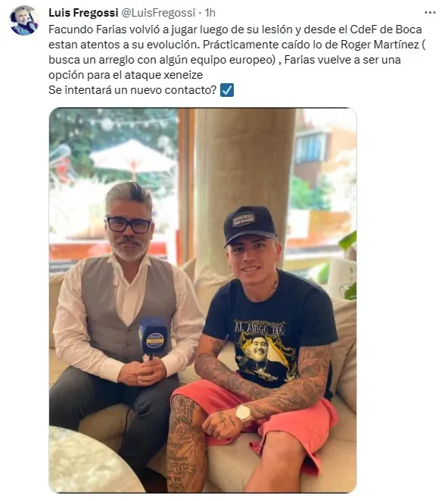
Task: Click the white umbrella in photo background
Action: point(132,158)
